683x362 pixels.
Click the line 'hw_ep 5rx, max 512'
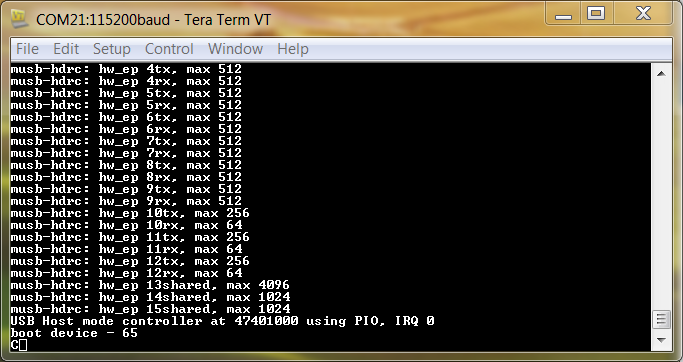coord(126,105)
